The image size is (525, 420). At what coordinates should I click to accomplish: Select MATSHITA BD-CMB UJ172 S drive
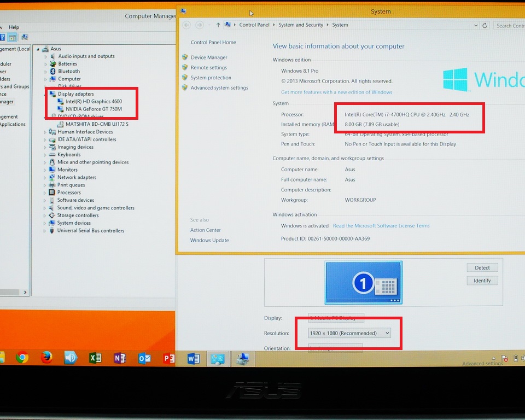97,124
